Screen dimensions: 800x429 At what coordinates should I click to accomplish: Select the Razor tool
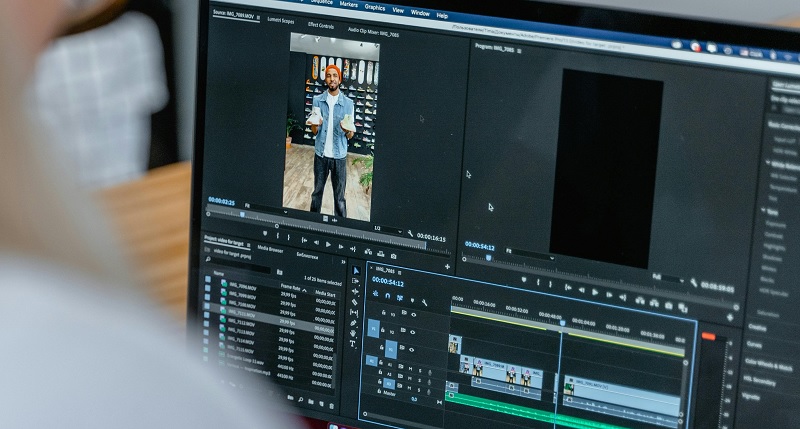(355, 302)
